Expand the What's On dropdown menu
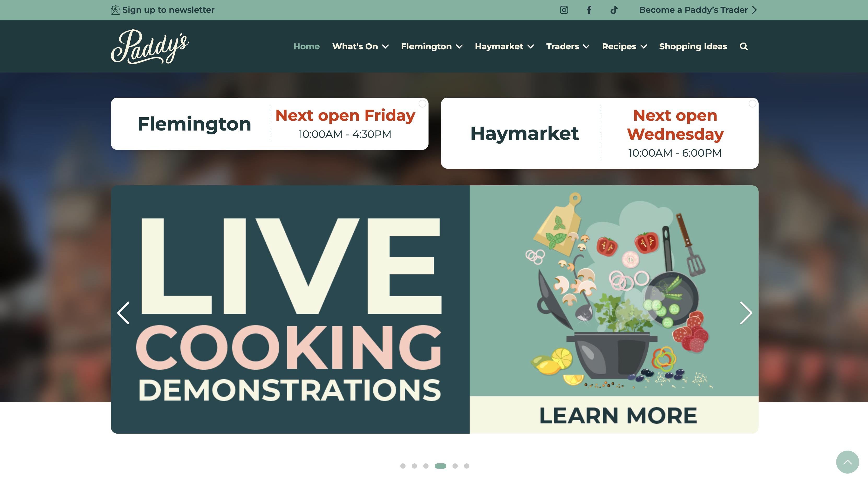The height and width of the screenshot is (484, 868). pyautogui.click(x=360, y=46)
